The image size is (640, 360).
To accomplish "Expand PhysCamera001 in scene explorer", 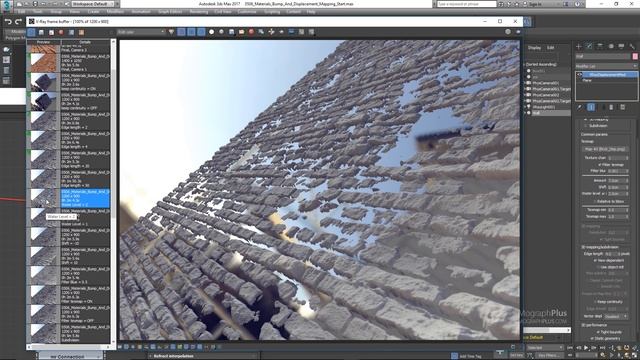I will pyautogui.click(x=525, y=83).
